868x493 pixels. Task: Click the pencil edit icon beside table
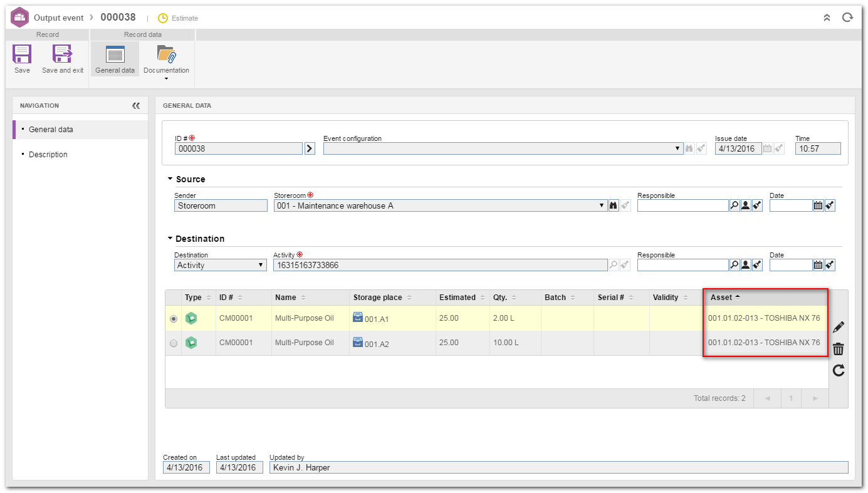tap(838, 327)
